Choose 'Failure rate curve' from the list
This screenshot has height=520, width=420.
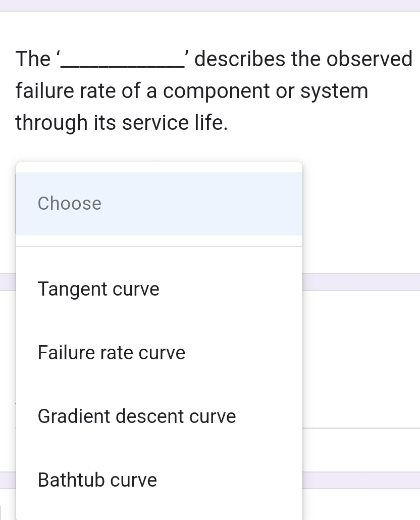[111, 352]
